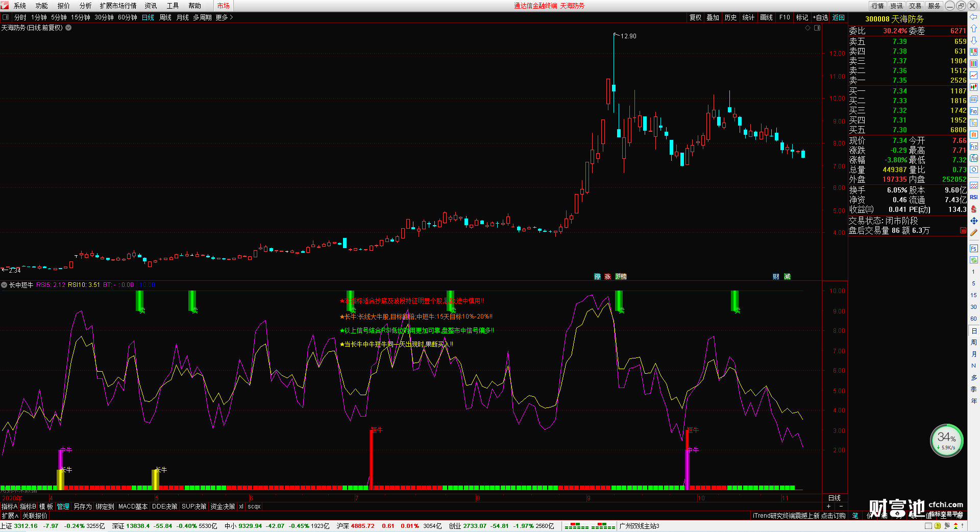Switch to the MACD基本 indicator tab
This screenshot has height=532, width=980.
[x=133, y=506]
